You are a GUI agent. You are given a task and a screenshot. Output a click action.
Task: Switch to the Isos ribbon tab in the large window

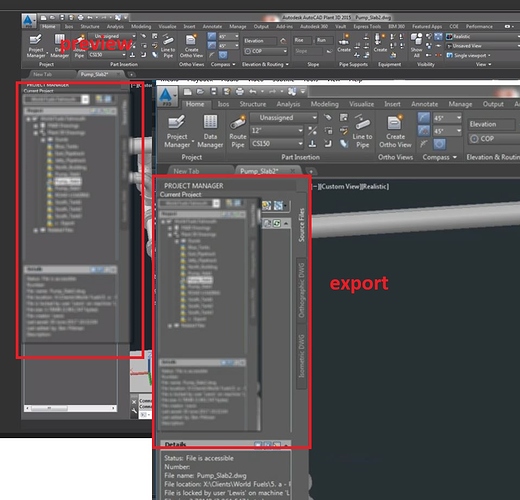point(223,104)
